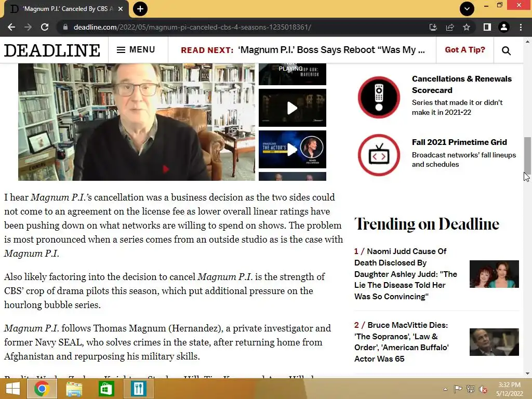Click scrollbar up arrow
This screenshot has height=399, width=532.
527,42
